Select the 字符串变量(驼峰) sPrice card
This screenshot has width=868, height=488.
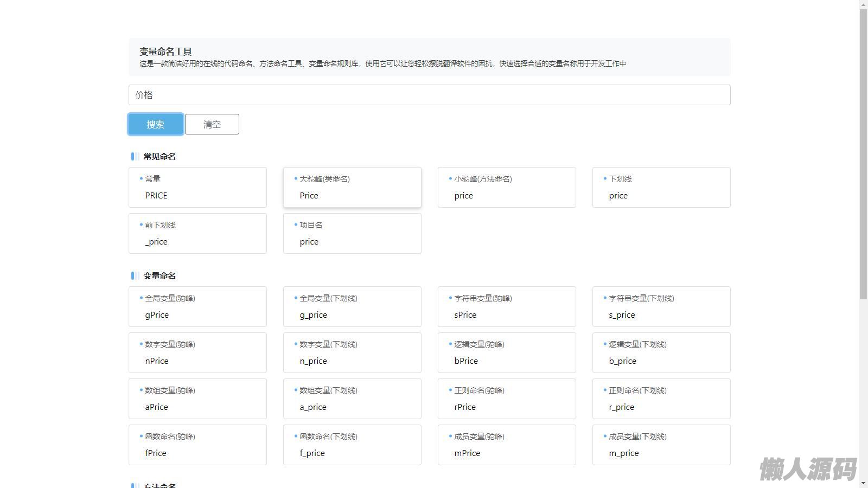coord(507,306)
